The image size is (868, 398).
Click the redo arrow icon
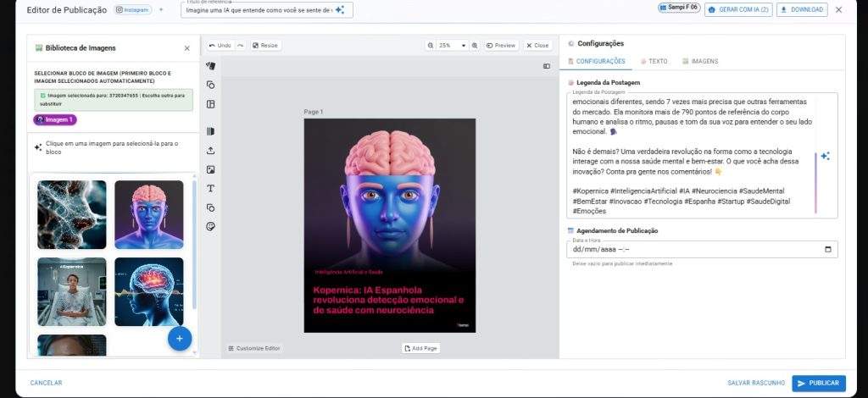click(x=241, y=46)
